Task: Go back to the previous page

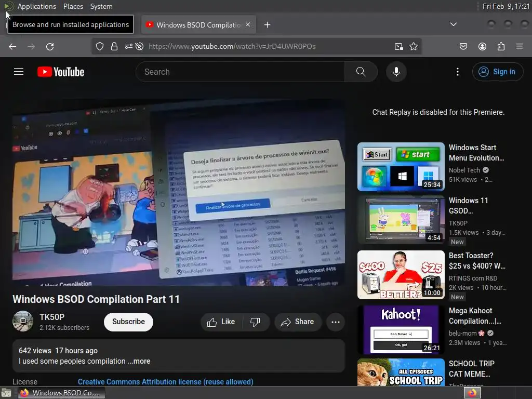Action: pos(12,46)
